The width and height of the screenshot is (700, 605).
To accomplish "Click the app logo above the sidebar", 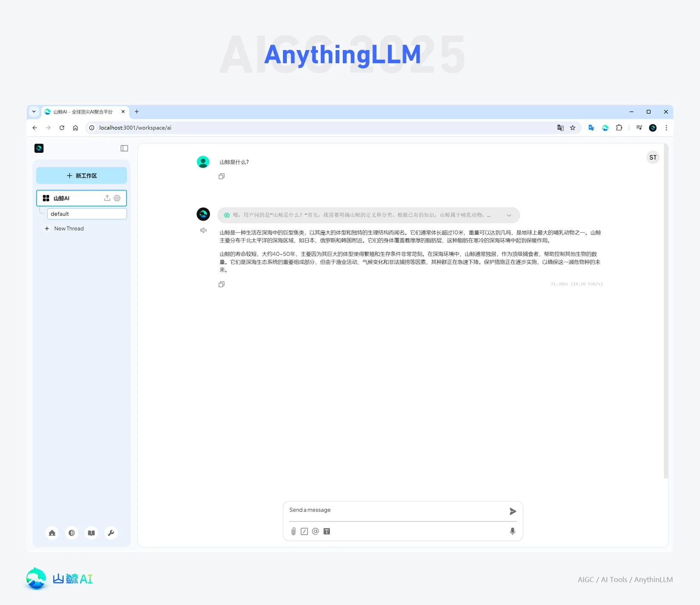I will click(39, 148).
